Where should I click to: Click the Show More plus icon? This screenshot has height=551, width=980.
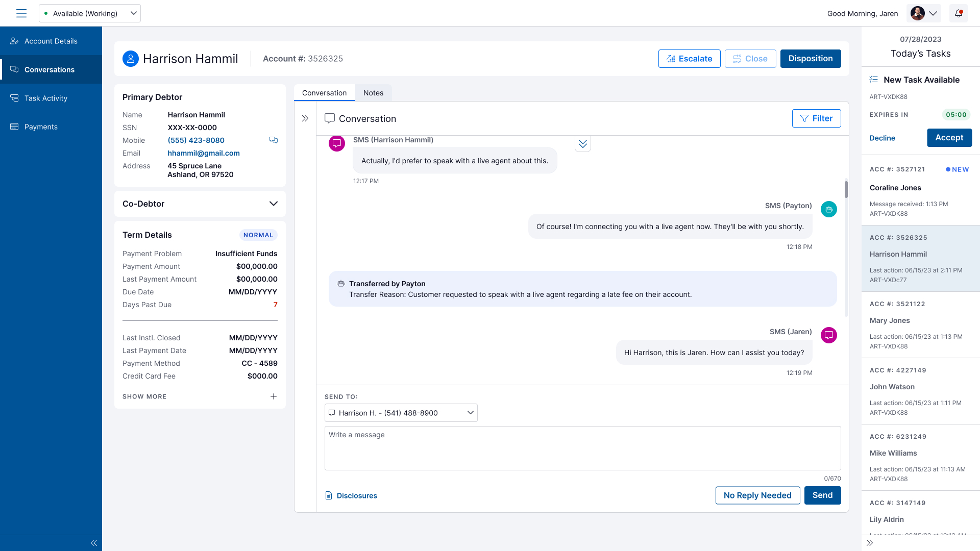(x=274, y=396)
